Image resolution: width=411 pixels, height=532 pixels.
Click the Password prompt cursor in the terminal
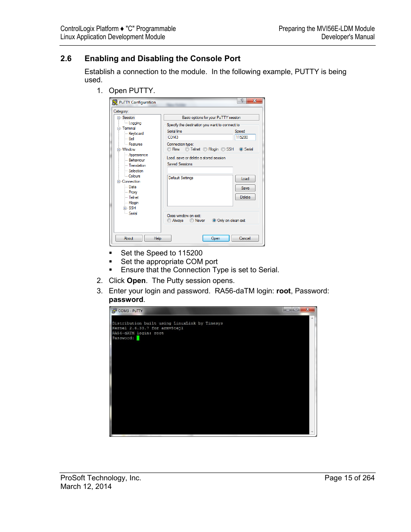138,338
